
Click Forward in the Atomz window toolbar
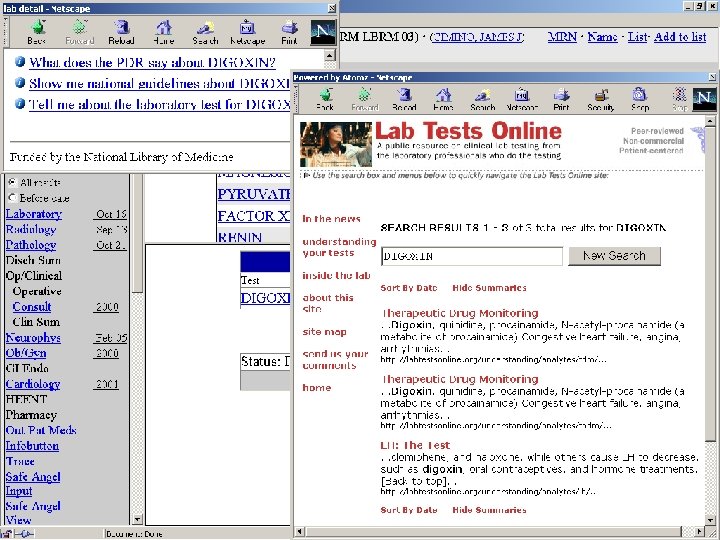coord(365,99)
